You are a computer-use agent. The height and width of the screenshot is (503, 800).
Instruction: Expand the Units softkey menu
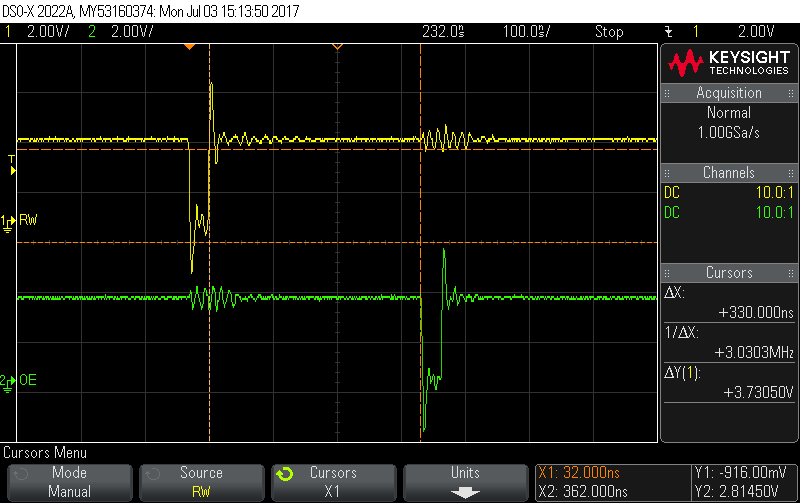coord(465,482)
